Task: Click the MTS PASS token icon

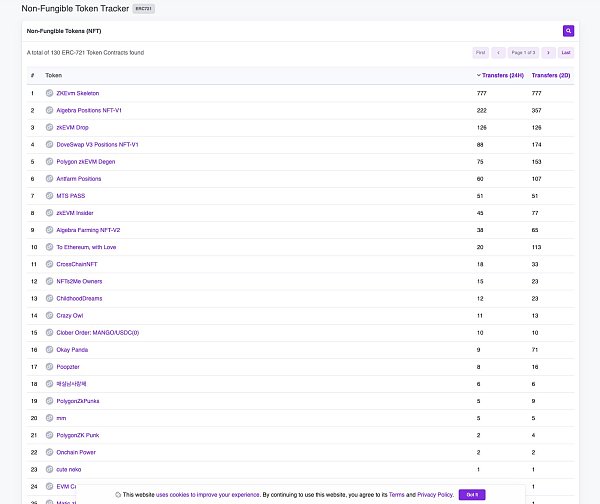Action: tap(49, 196)
